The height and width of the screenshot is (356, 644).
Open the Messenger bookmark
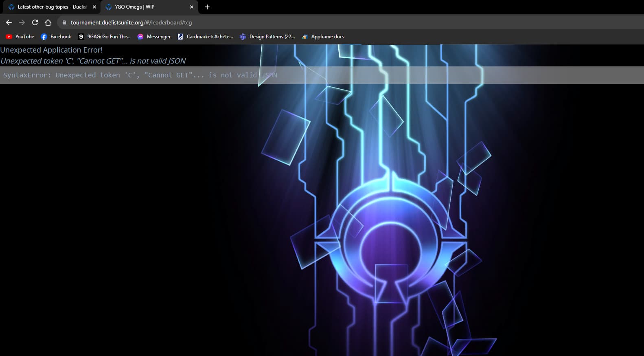154,37
